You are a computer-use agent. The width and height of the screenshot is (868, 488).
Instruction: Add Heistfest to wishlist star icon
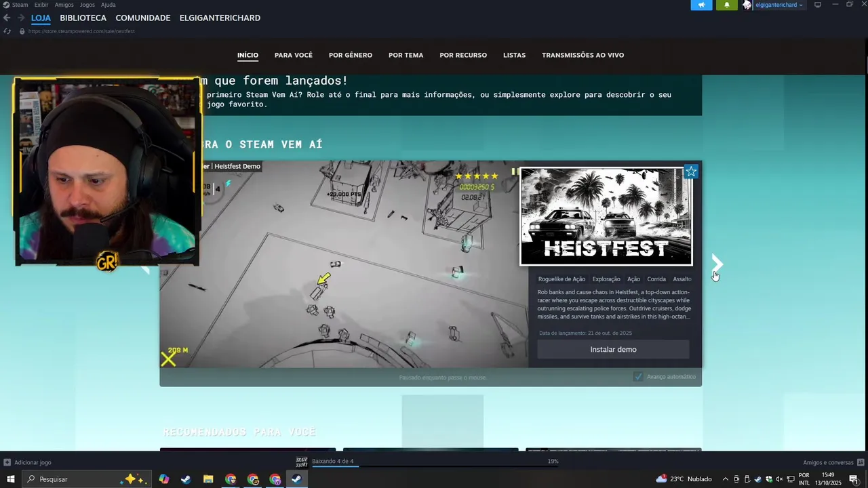[x=690, y=171]
